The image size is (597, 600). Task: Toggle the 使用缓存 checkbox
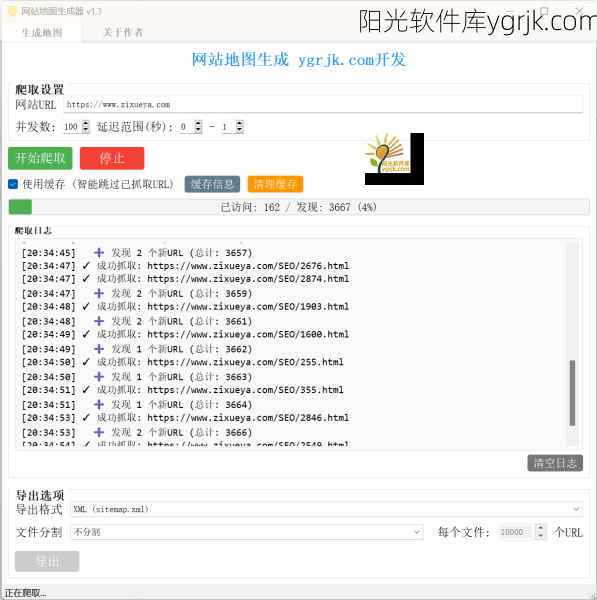(x=13, y=184)
